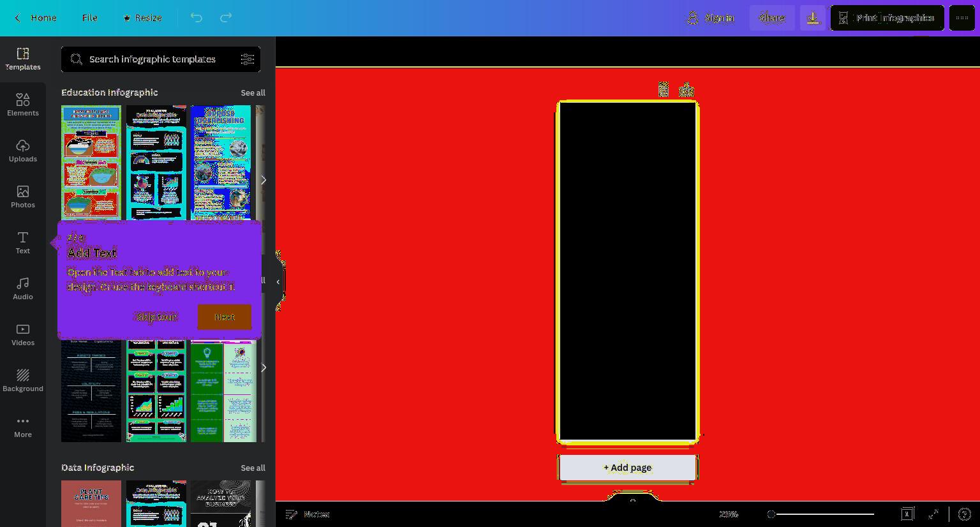Open the Resize menu
This screenshot has width=980, height=527.
[x=143, y=18]
